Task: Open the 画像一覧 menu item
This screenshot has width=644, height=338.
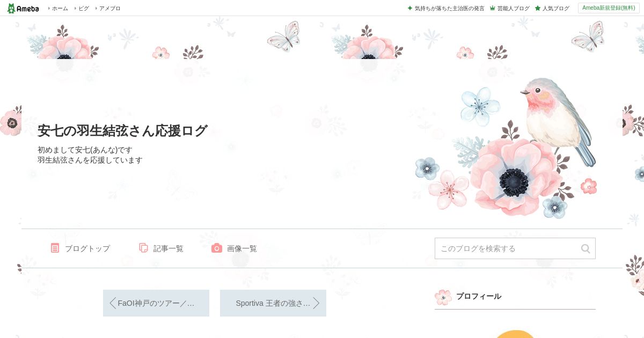Action: point(235,248)
